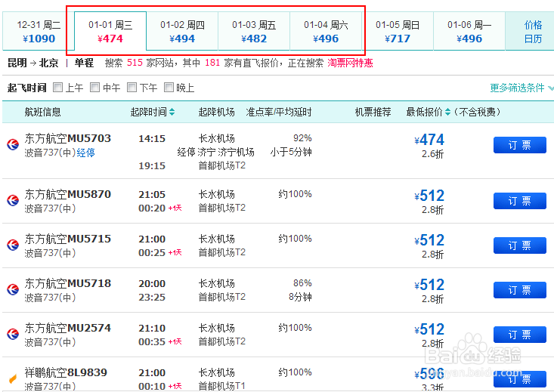Expand 更多筛选条件 filter options
This screenshot has width=554, height=392.
[x=521, y=88]
